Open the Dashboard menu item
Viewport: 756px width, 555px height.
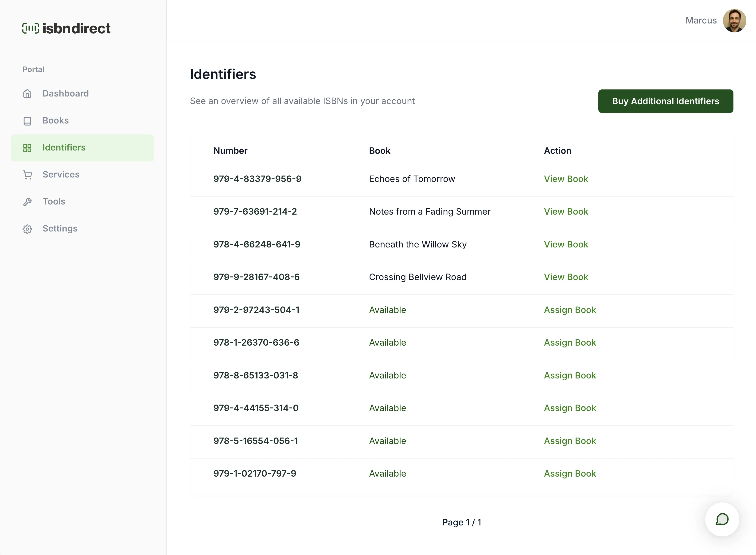click(66, 93)
